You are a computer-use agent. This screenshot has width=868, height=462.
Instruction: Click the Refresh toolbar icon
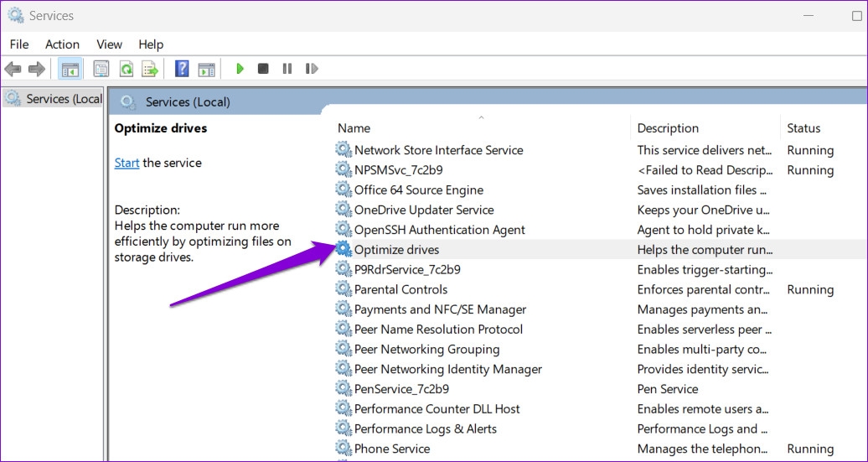126,69
